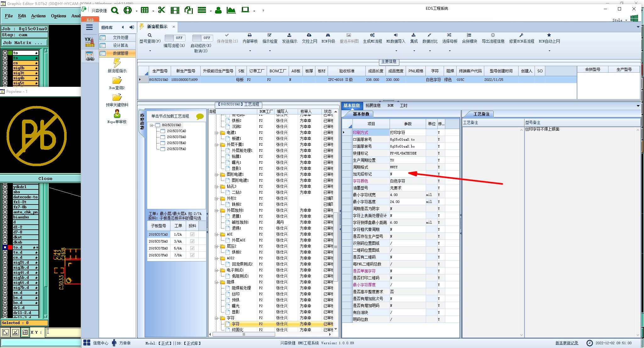Viewport: 644px width, 348px height.
Task: Collapse the 阻焊 tree node
Action: (x=217, y=282)
